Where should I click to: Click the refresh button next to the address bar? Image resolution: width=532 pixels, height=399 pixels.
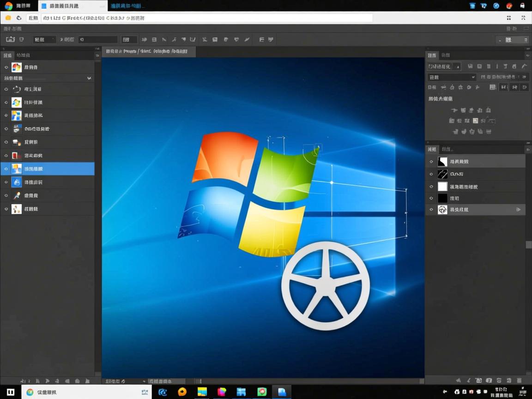coord(18,17)
